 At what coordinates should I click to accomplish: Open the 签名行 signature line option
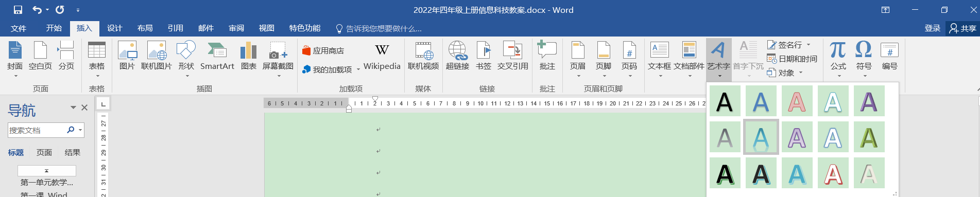pos(788,45)
